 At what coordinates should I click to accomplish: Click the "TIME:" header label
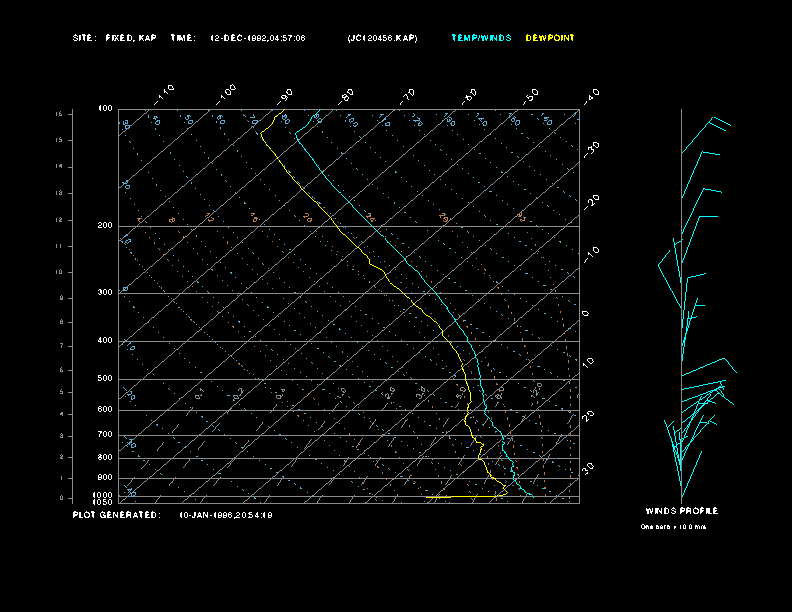[x=183, y=38]
